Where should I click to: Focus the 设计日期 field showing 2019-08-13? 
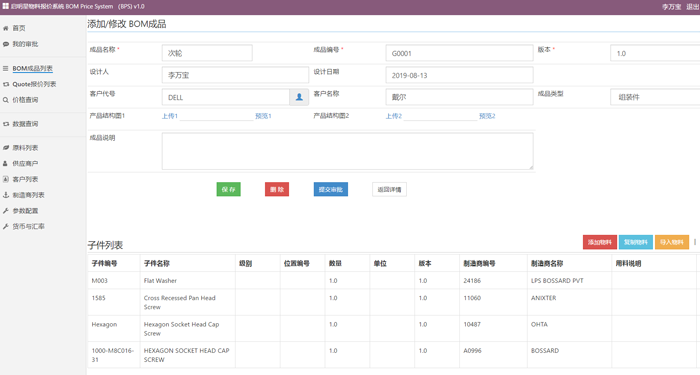pos(459,75)
